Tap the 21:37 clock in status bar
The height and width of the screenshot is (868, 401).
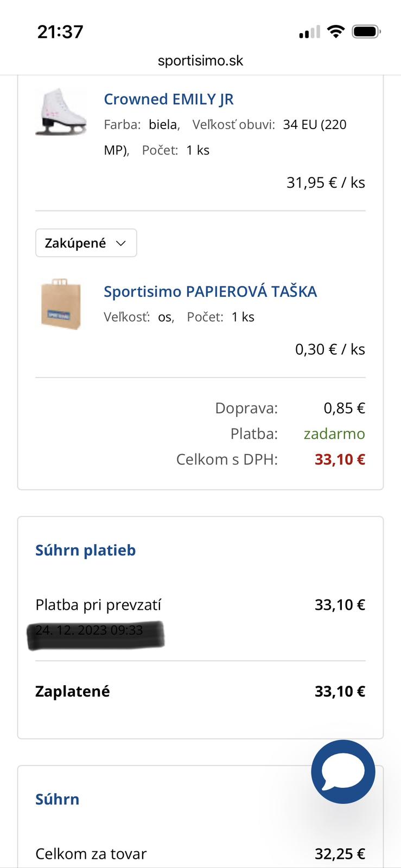60,32
